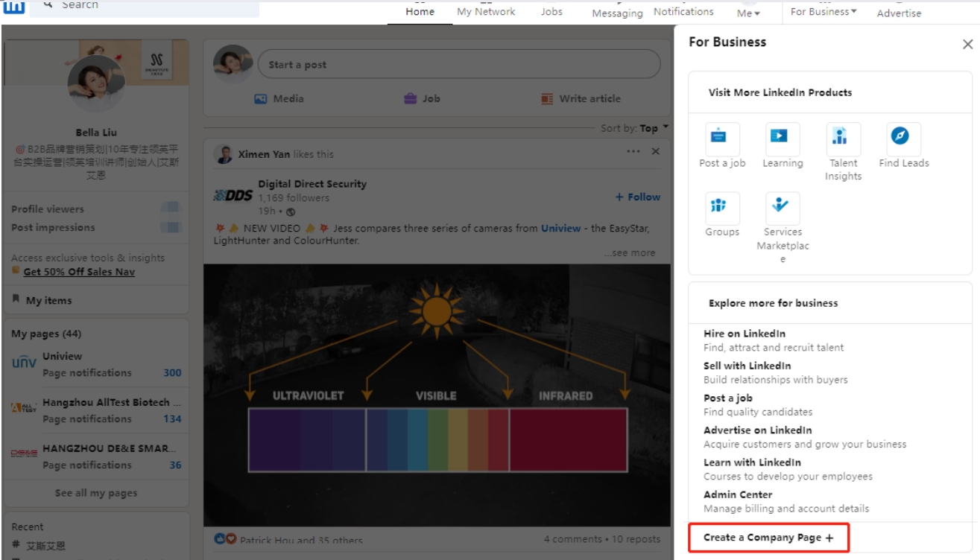
Task: Close the For Business panel
Action: pyautogui.click(x=967, y=45)
